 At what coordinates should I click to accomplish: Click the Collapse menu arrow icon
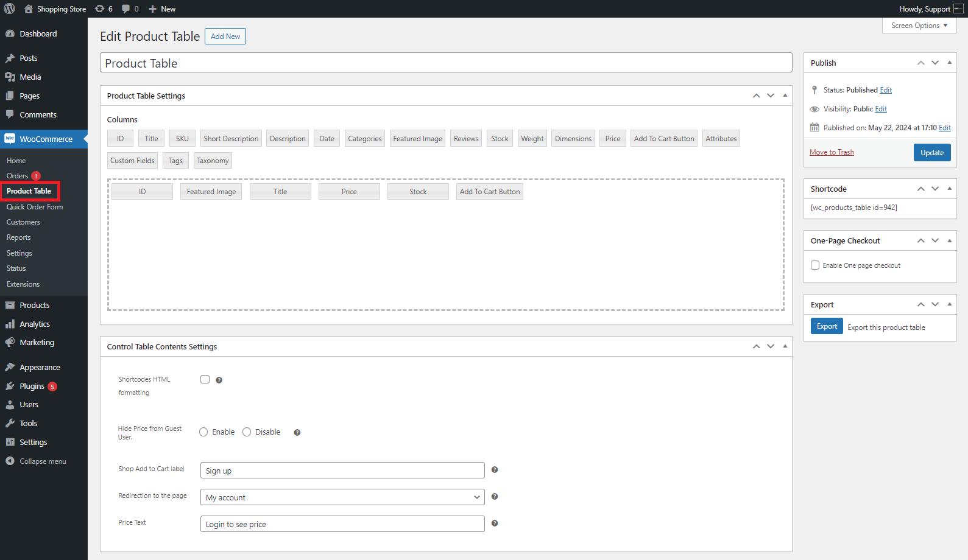coord(10,461)
